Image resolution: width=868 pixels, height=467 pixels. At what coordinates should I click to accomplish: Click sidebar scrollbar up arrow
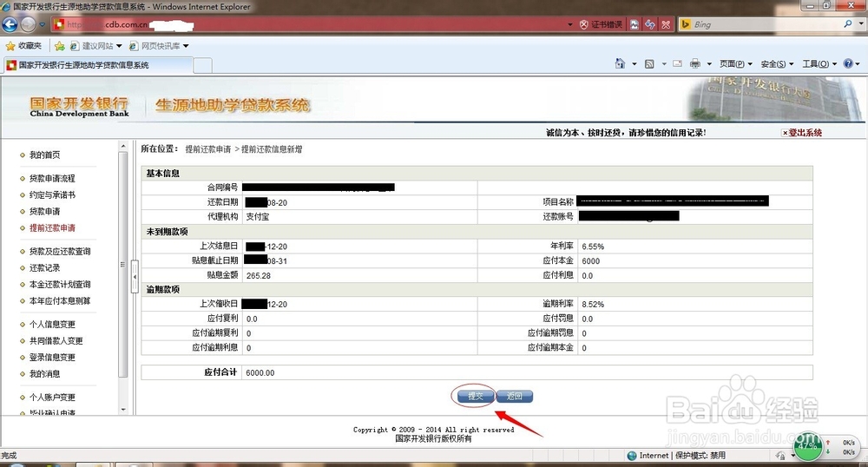coord(123,146)
